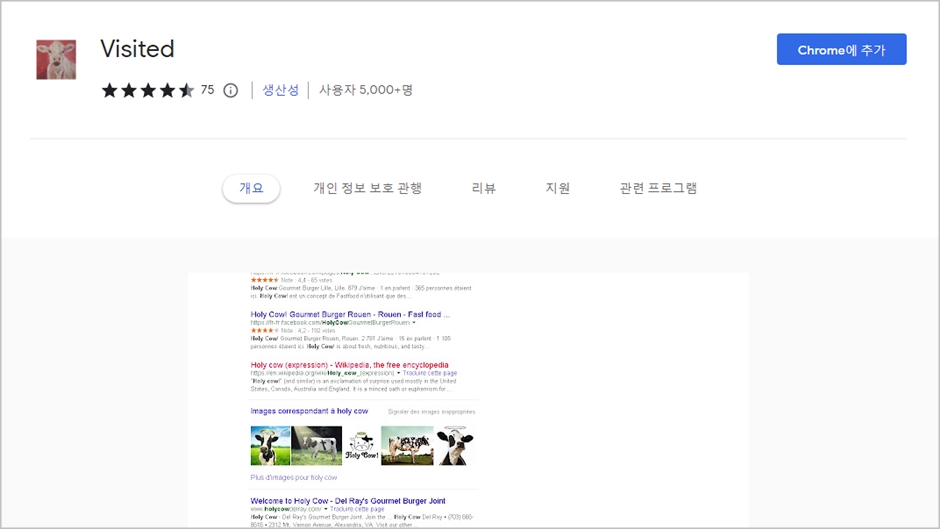The height and width of the screenshot is (529, 940).
Task: Click Images correspondant à holy cow link
Action: pyautogui.click(x=309, y=411)
